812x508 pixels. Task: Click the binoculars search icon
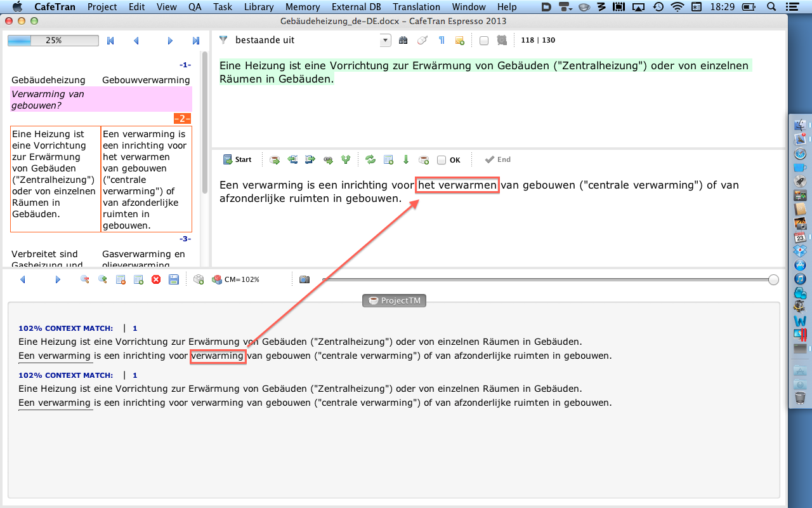(403, 41)
